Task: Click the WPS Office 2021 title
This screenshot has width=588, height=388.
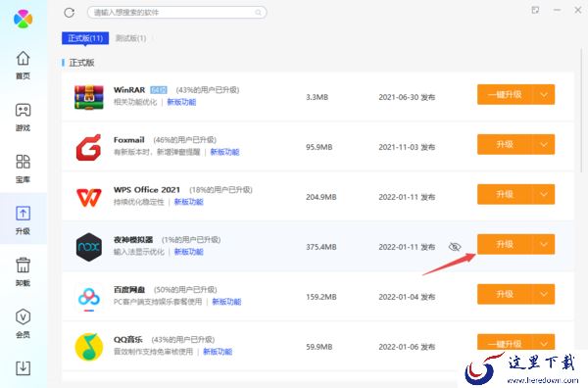Action: 147,190
